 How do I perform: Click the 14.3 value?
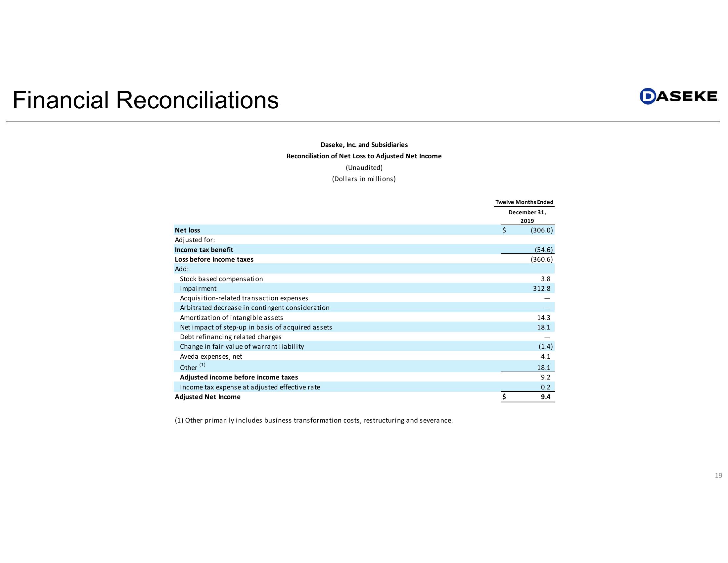tap(544, 318)
